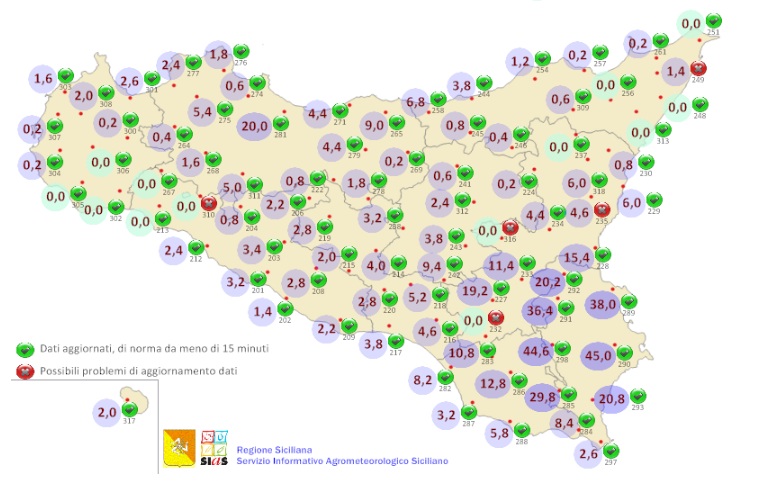Select the 20,0 rainfall value bubble
The image size is (757, 488).
(254, 125)
